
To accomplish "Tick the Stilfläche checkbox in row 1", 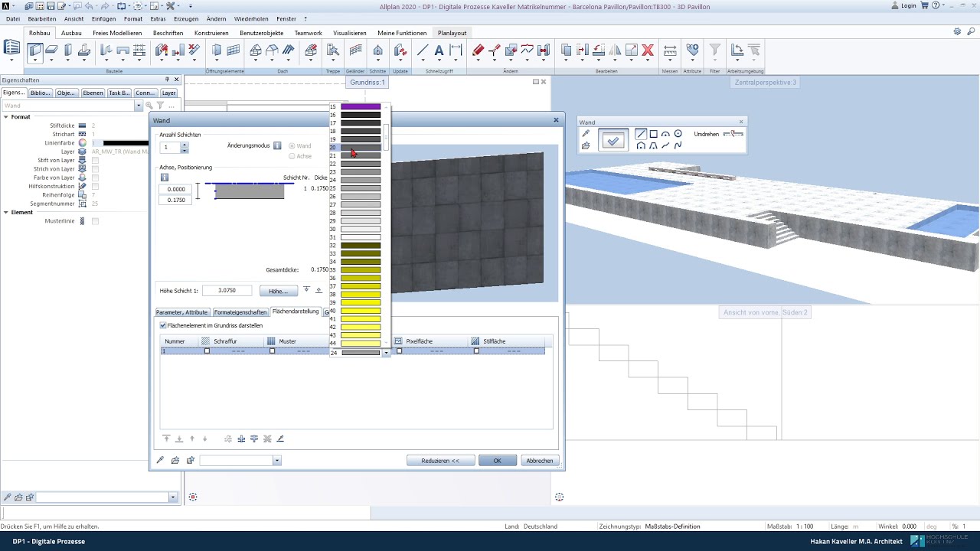I will [476, 350].
